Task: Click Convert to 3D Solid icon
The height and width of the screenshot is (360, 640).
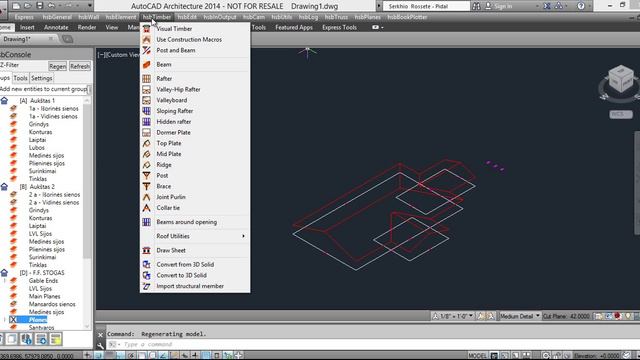Action: (x=147, y=276)
